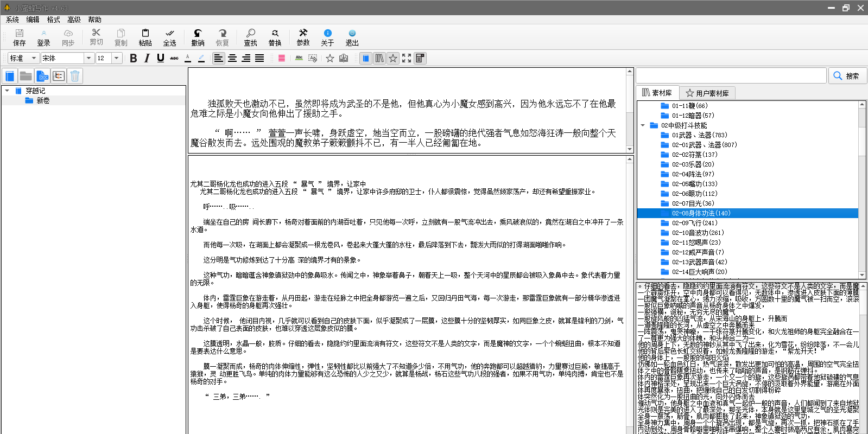
Task: Select the 02-10音波功(261) folder
Action: pyautogui.click(x=698, y=233)
